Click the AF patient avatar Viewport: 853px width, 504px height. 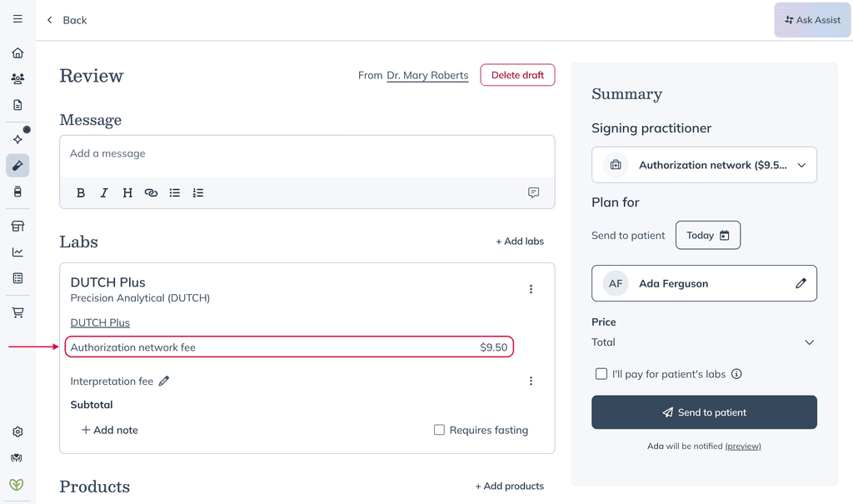pyautogui.click(x=616, y=283)
